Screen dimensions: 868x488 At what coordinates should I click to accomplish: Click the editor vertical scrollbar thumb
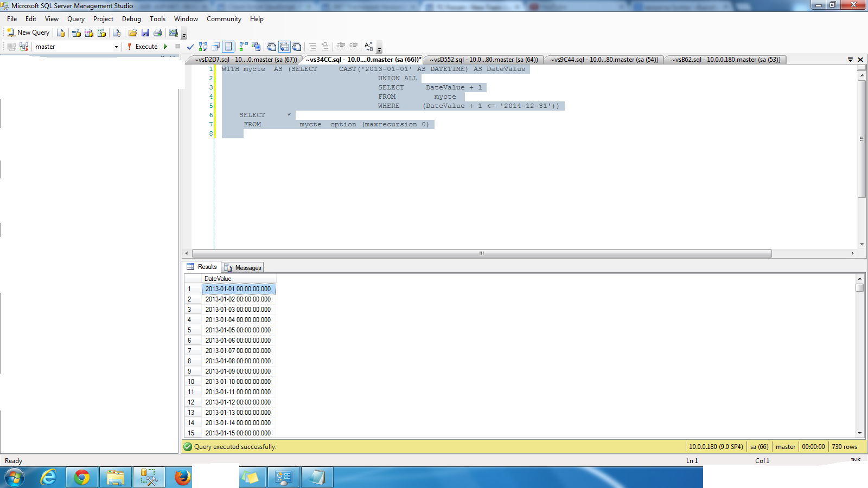(861, 139)
